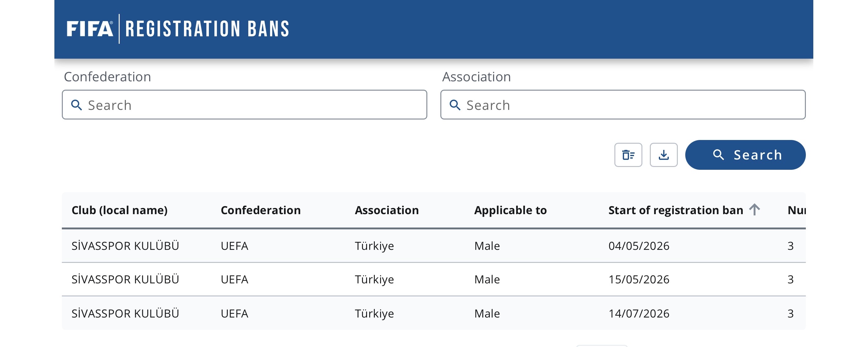Click Male in the 15/05/2026 row
The image size is (868, 347).
(x=487, y=279)
